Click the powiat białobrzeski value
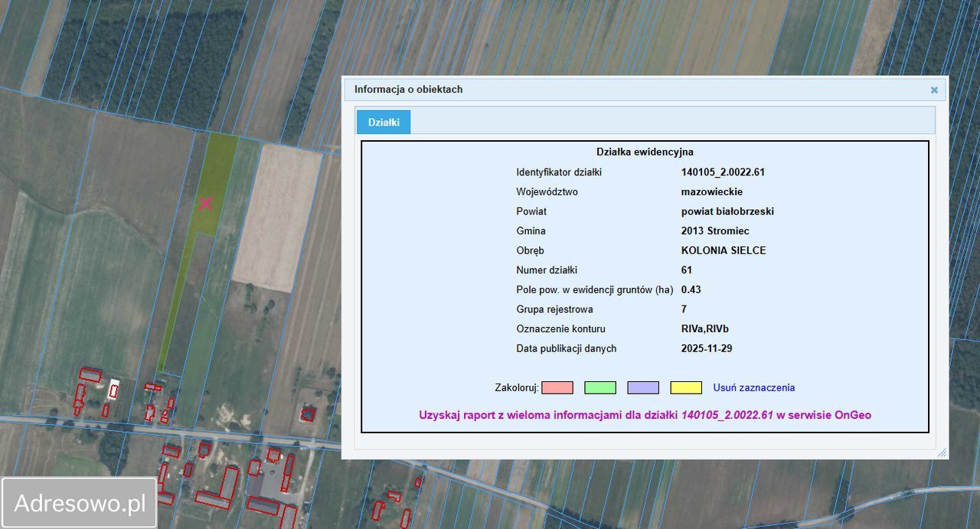Screen dimensions: 980x529 click(x=727, y=211)
